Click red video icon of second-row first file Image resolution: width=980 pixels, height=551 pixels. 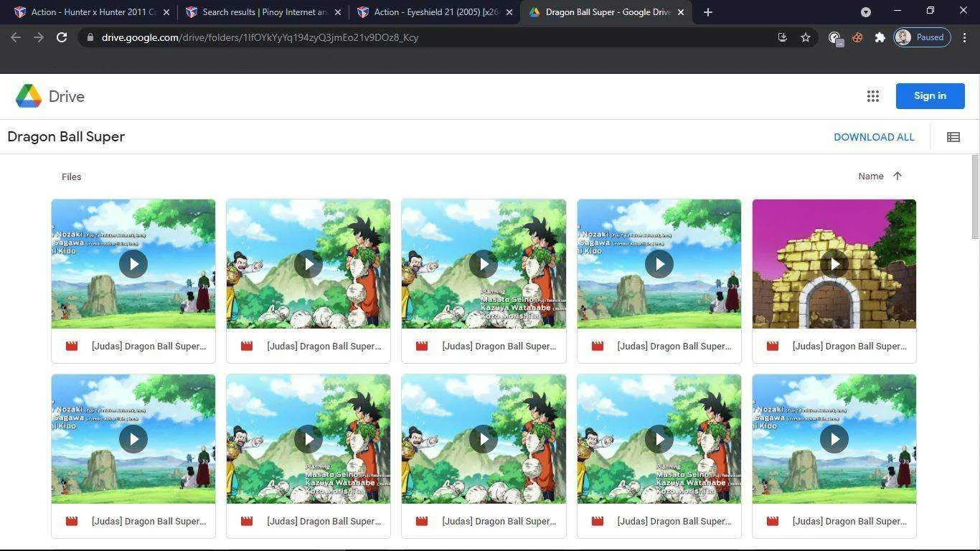72,521
